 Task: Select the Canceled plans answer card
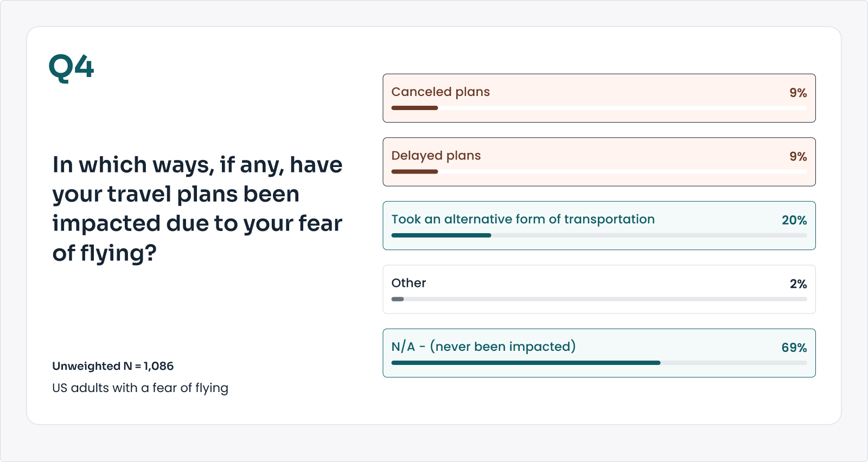coord(599,98)
